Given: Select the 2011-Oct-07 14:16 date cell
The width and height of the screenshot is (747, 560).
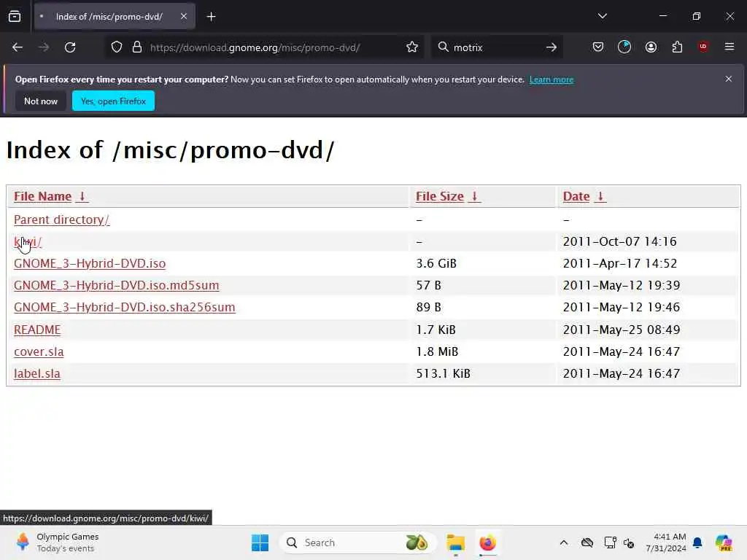Looking at the screenshot, I should pyautogui.click(x=619, y=241).
